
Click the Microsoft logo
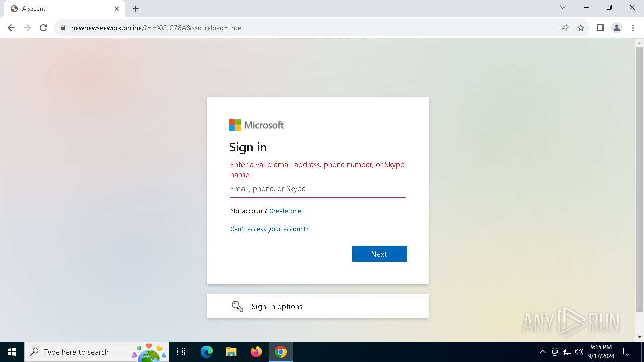coord(257,125)
